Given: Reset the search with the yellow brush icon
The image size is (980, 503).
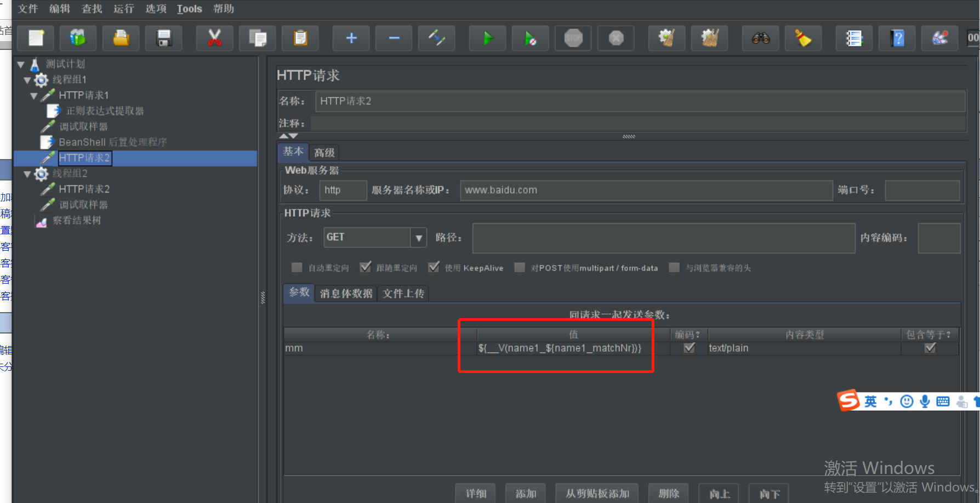Looking at the screenshot, I should 804,38.
